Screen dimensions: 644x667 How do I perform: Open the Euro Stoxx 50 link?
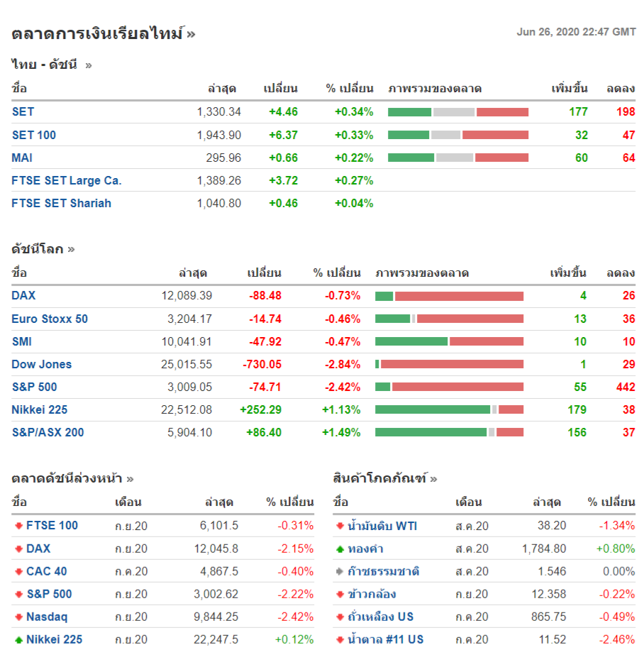pyautogui.click(x=50, y=319)
